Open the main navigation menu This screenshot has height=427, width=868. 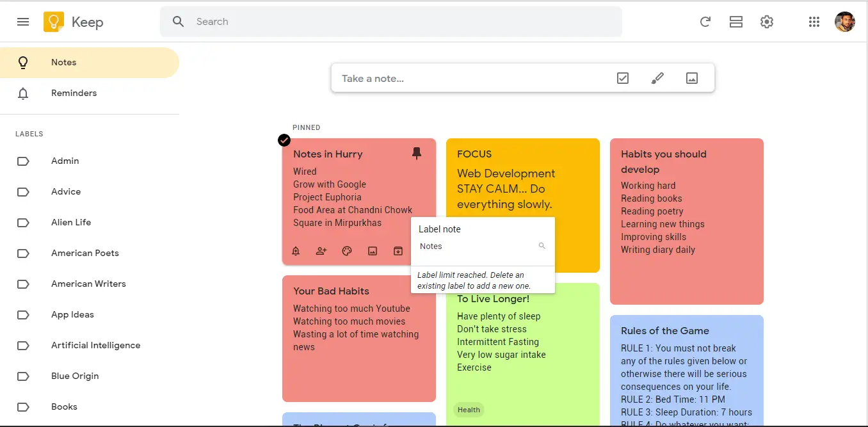[x=23, y=21]
